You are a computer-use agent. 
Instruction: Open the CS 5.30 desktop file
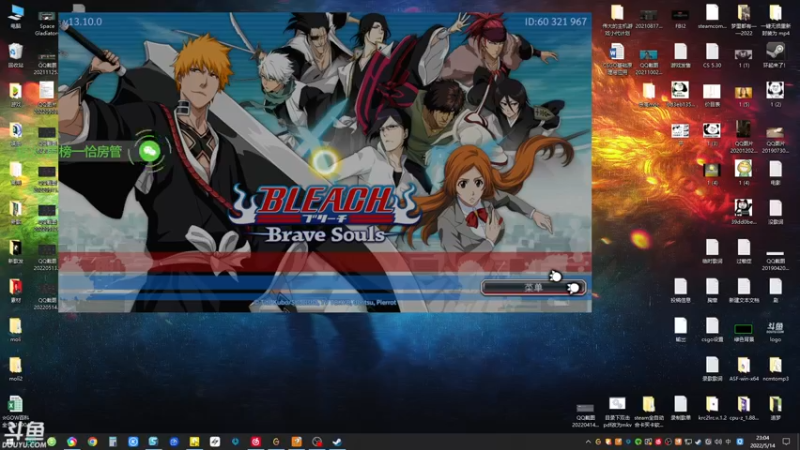click(x=712, y=55)
